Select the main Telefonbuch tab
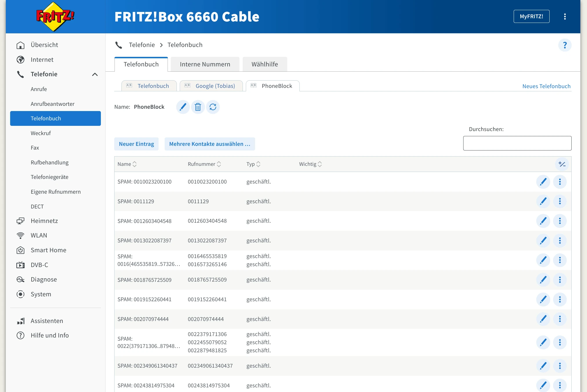This screenshot has width=587, height=392. pos(141,64)
